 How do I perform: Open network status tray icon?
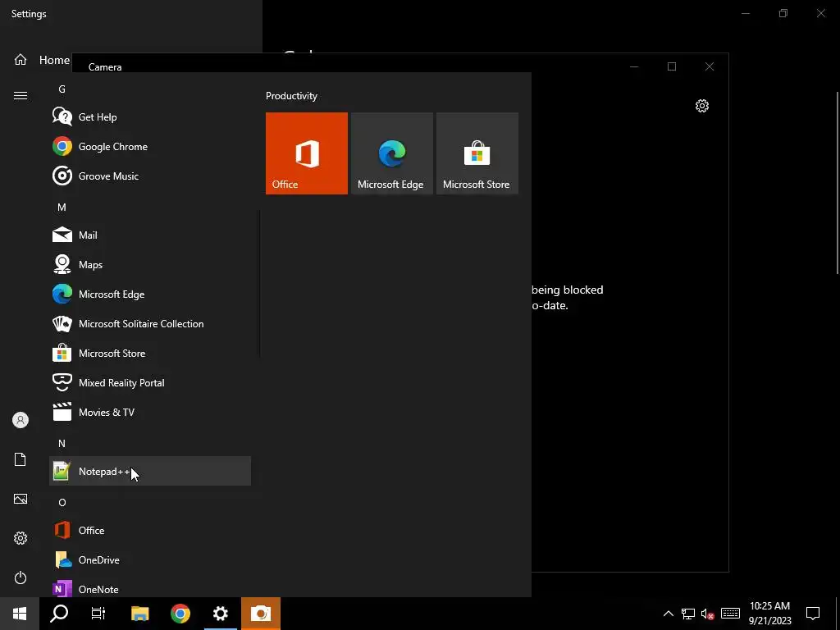[x=688, y=614]
